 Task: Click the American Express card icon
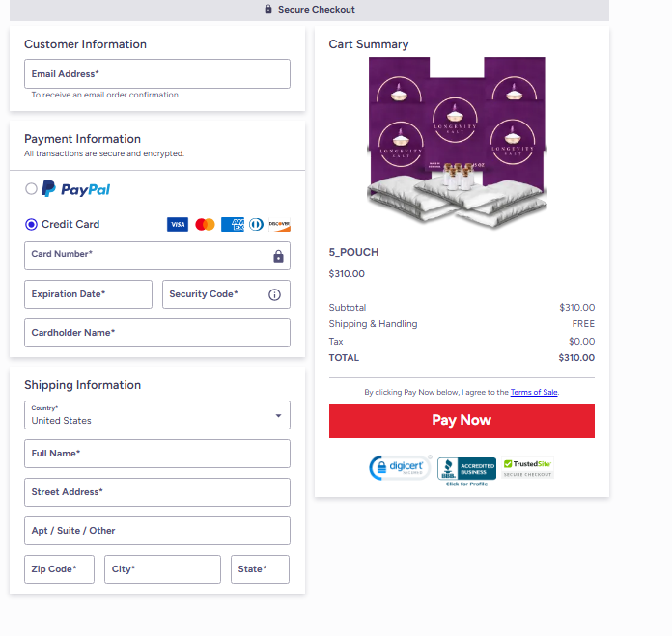coord(233,225)
